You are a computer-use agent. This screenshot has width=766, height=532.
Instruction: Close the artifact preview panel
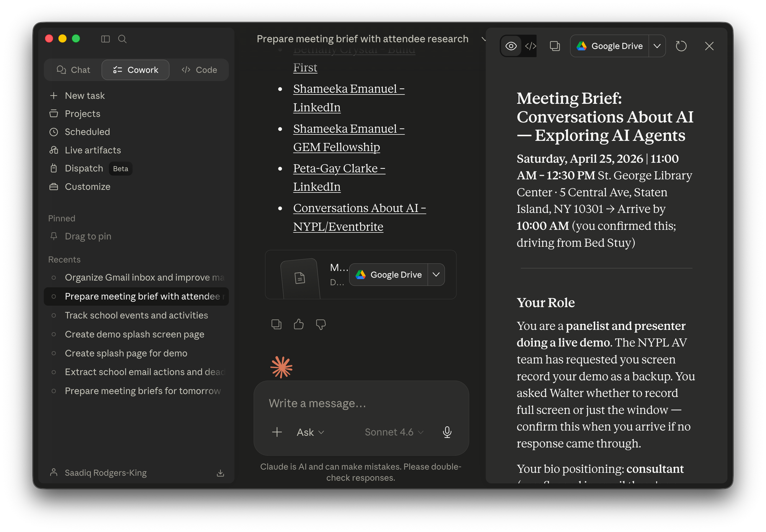(x=709, y=46)
